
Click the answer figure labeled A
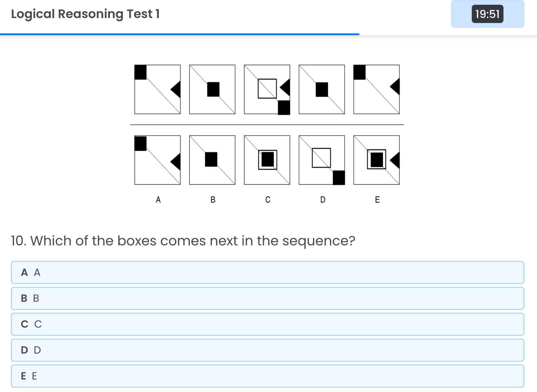157,160
